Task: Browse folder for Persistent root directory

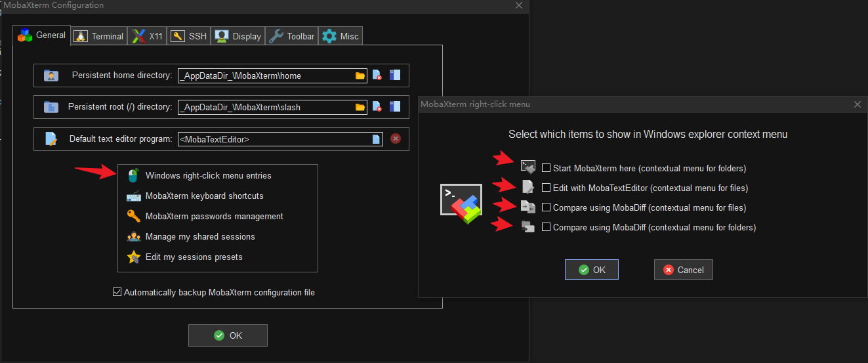Action: 360,106
